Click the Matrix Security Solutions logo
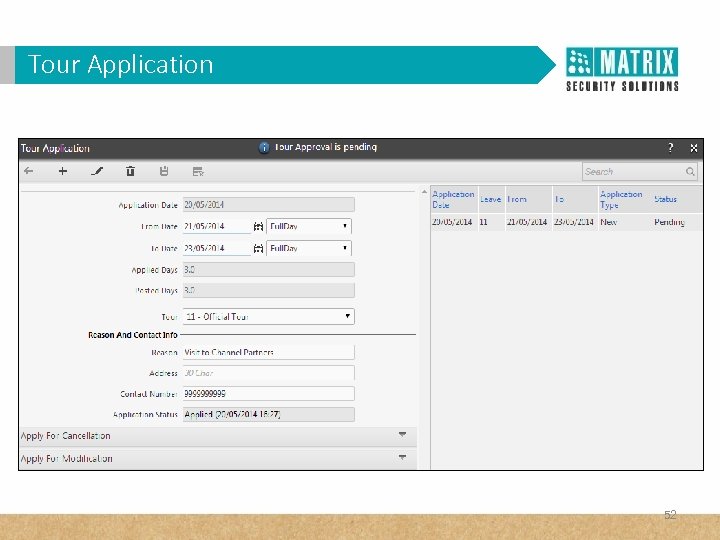This screenshot has height=540, width=720. click(622, 69)
